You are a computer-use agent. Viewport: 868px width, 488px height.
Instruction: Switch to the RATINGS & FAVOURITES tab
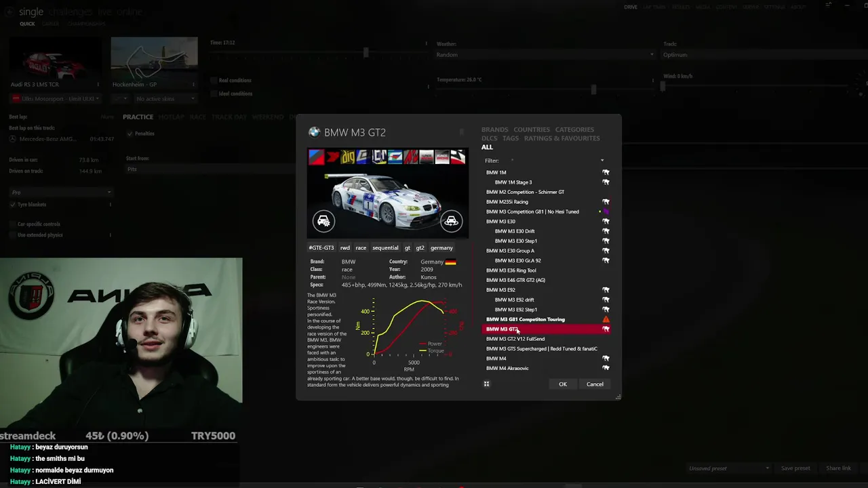coord(562,138)
